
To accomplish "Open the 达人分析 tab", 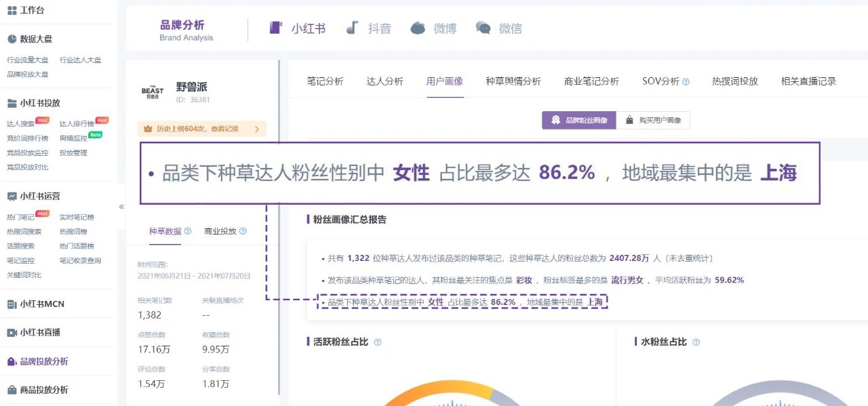I will [x=385, y=81].
